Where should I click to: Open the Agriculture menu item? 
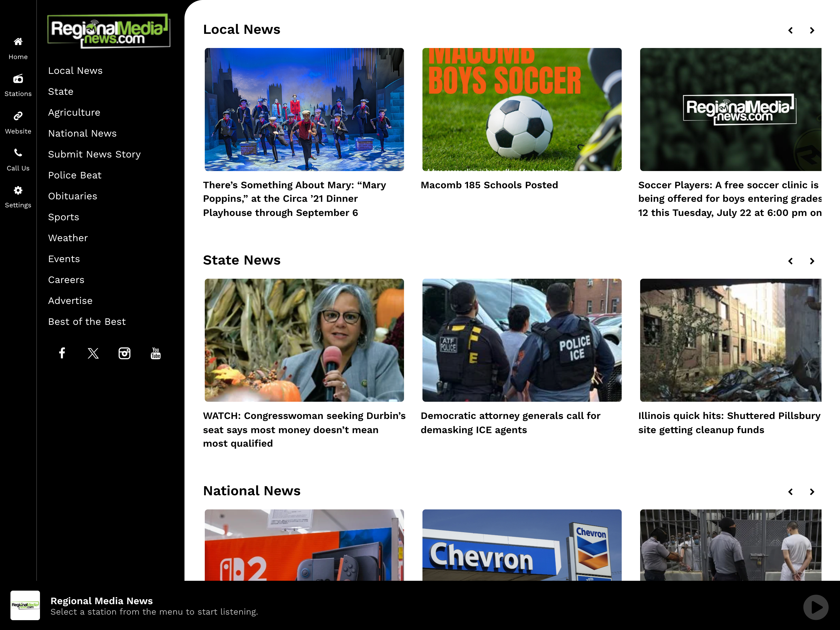tap(74, 113)
